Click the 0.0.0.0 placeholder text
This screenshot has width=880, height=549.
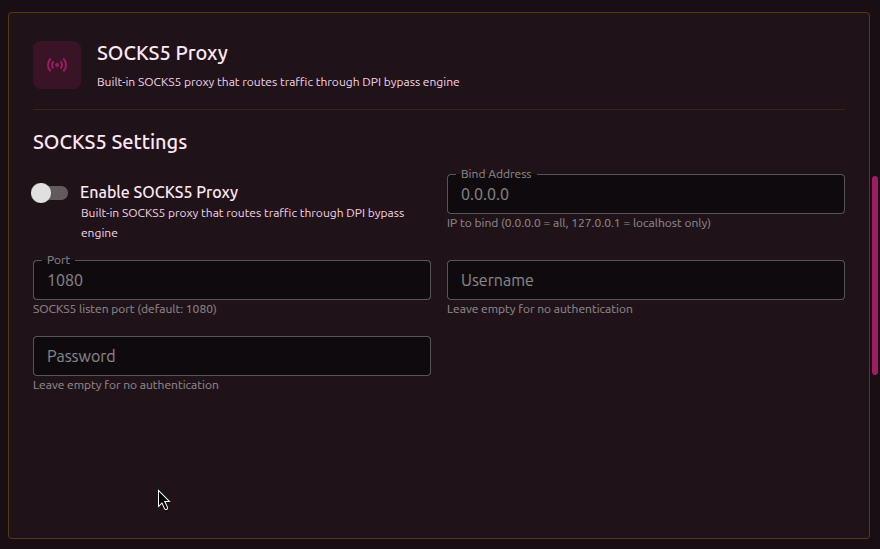pos(485,194)
